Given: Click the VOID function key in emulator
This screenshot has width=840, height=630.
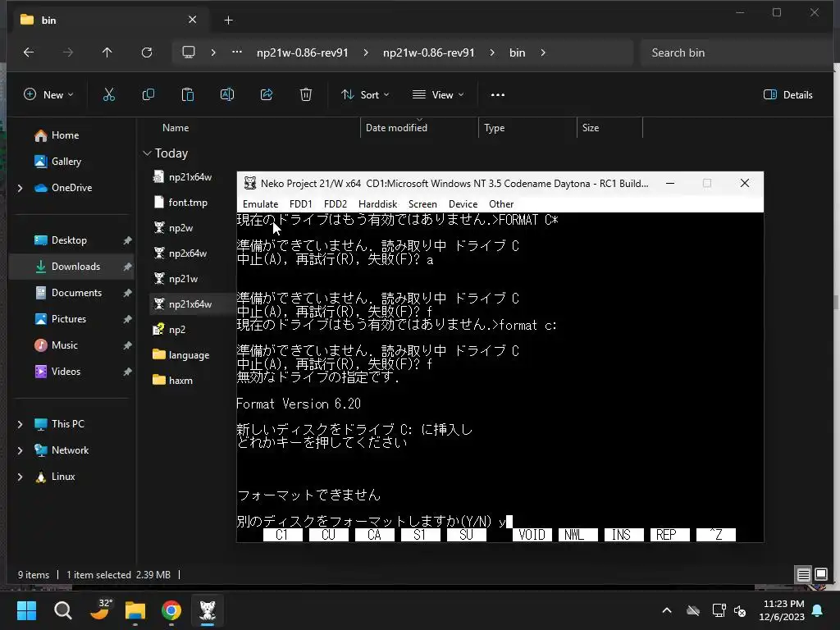Looking at the screenshot, I should 532,535.
